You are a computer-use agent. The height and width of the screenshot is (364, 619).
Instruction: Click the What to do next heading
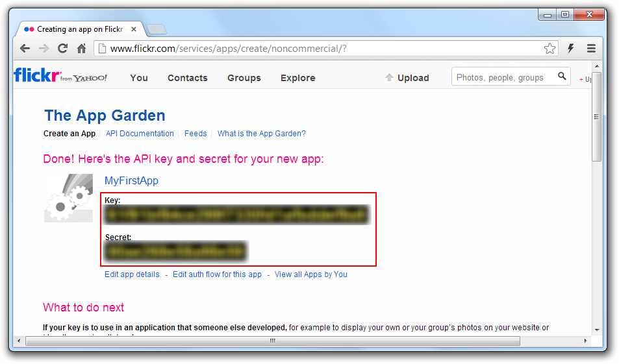point(83,307)
